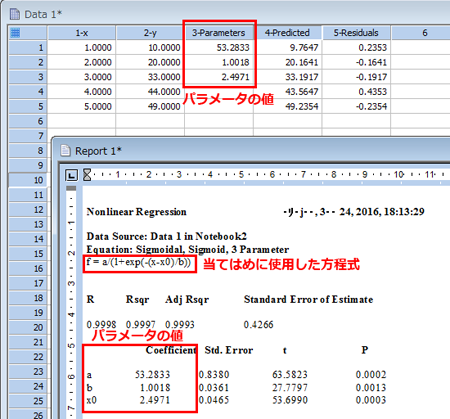Click residual value -0.1917

point(356,77)
